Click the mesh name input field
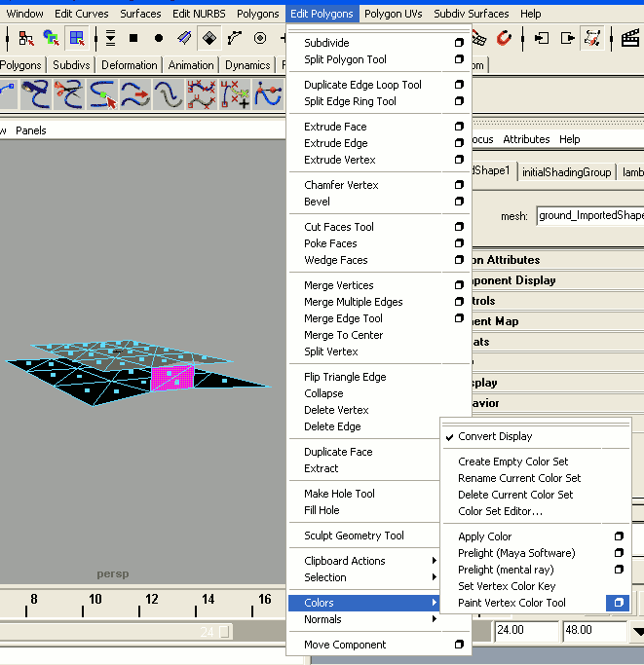Image resolution: width=644 pixels, height=665 pixels. (x=589, y=216)
